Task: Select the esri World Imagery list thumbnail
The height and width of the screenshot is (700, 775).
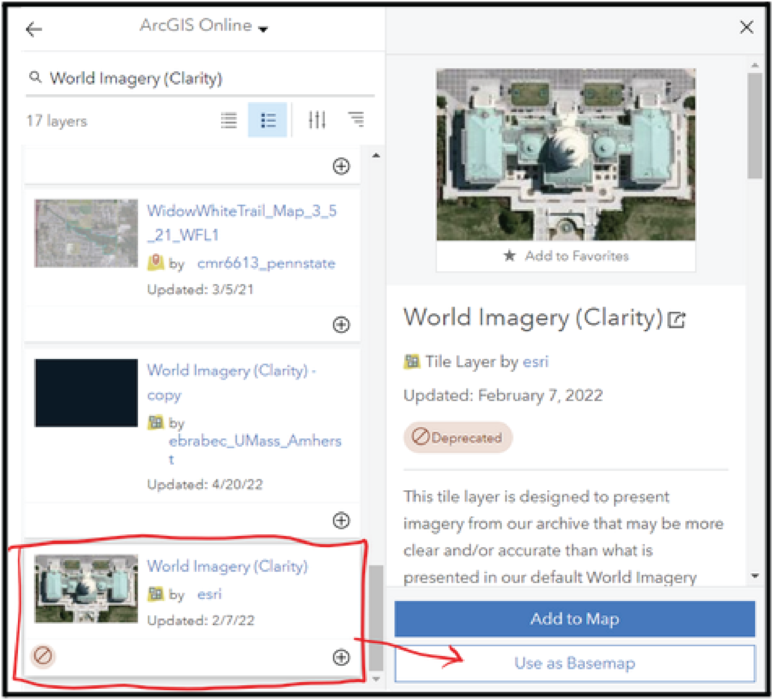Action: [x=86, y=589]
